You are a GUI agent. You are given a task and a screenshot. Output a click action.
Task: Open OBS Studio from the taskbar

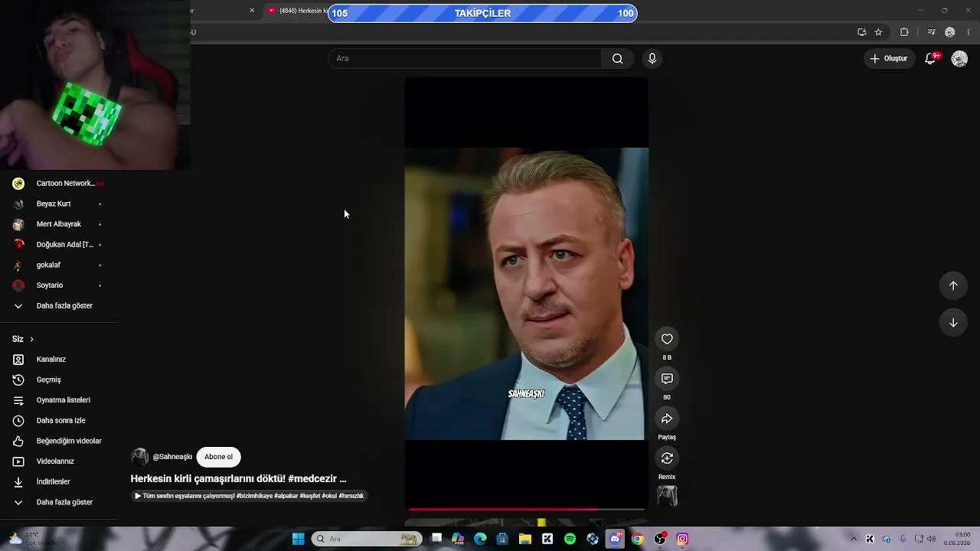(660, 539)
